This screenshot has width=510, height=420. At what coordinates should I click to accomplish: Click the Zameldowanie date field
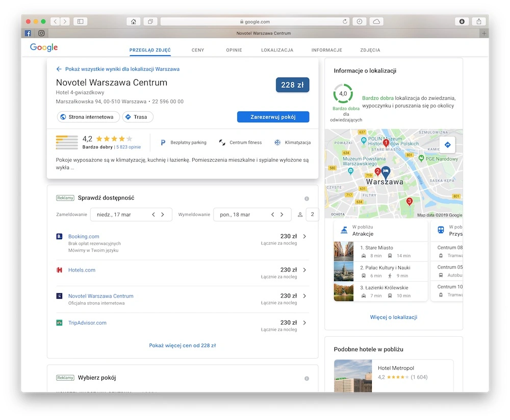pos(131,214)
